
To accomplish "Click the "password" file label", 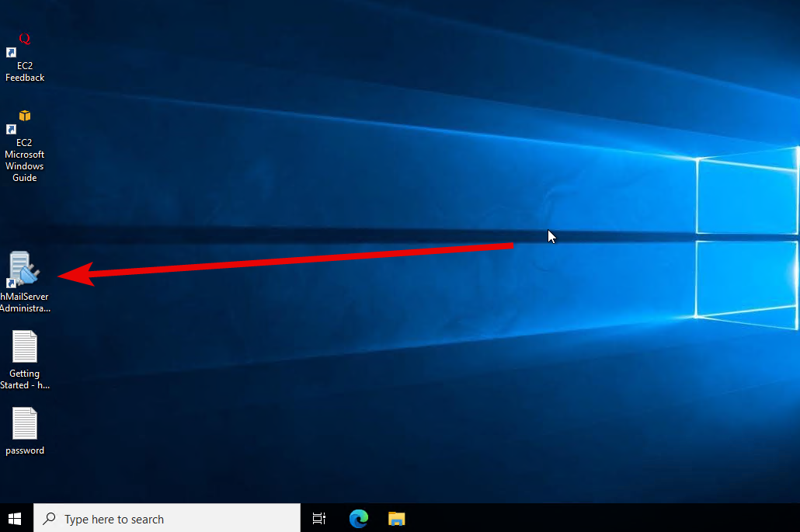I will [x=25, y=450].
